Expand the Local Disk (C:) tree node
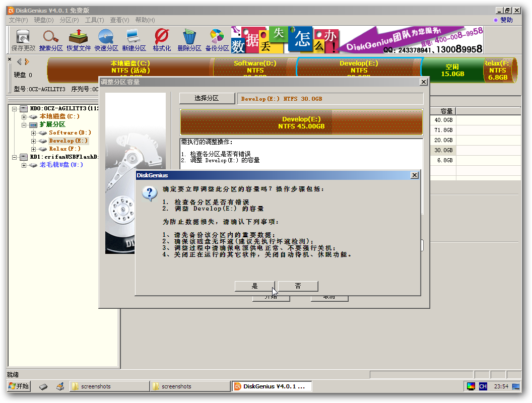Screen dimensions: 532x403 [x=24, y=117]
